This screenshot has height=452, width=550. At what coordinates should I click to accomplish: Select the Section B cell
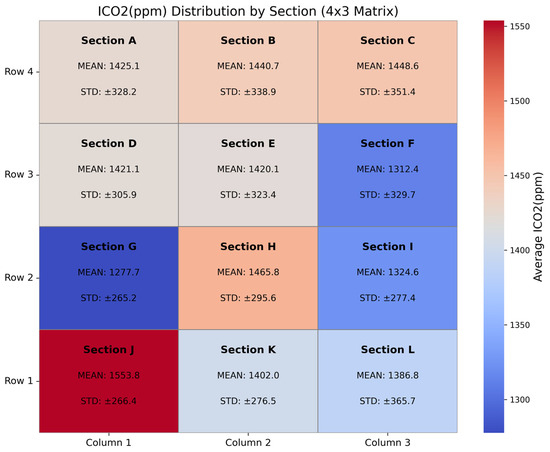pyautogui.click(x=248, y=72)
